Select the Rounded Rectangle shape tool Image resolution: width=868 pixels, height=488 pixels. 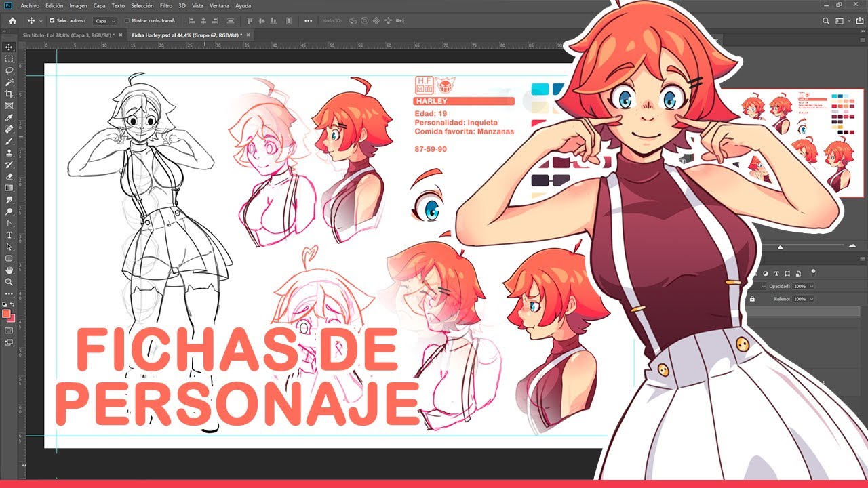point(9,258)
